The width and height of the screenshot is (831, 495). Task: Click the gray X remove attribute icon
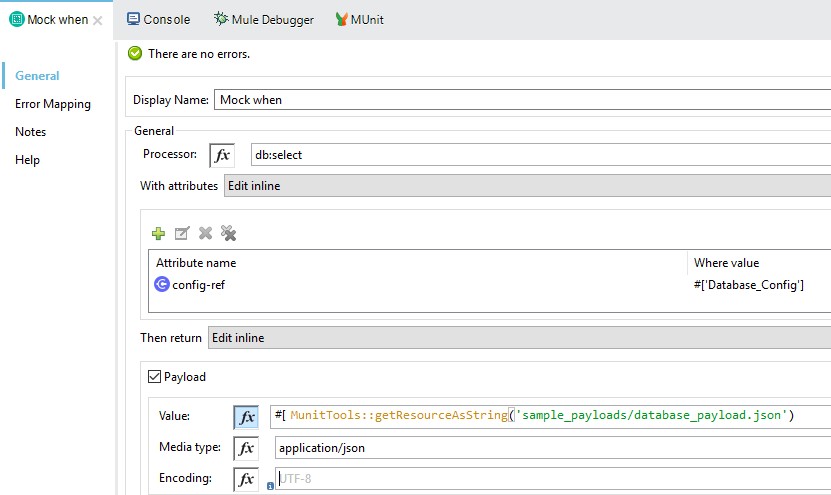tap(205, 233)
